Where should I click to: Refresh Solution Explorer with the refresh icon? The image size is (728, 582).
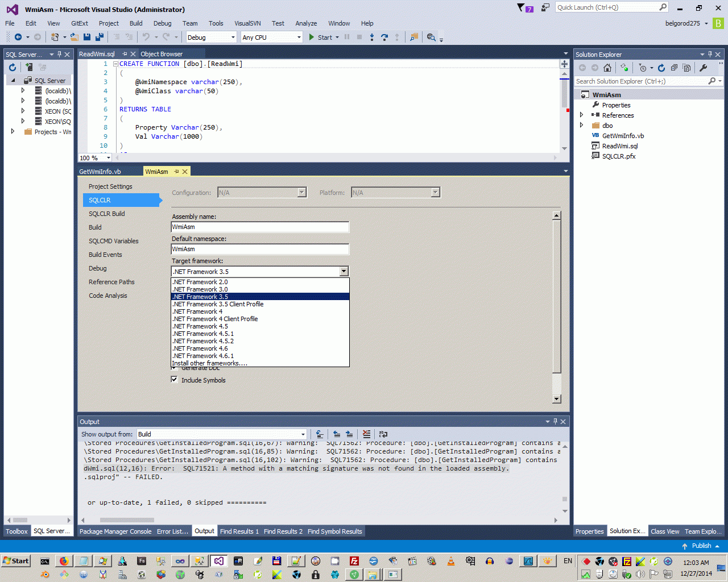[x=661, y=68]
